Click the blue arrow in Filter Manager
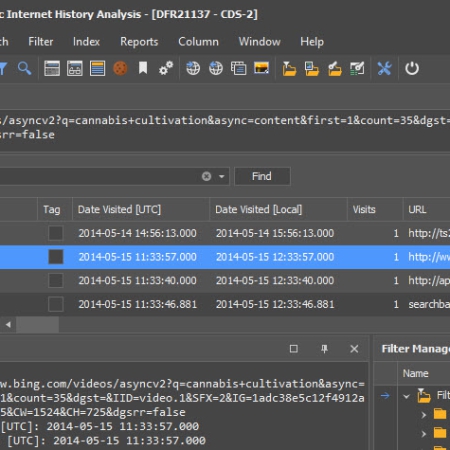 pyautogui.click(x=385, y=396)
